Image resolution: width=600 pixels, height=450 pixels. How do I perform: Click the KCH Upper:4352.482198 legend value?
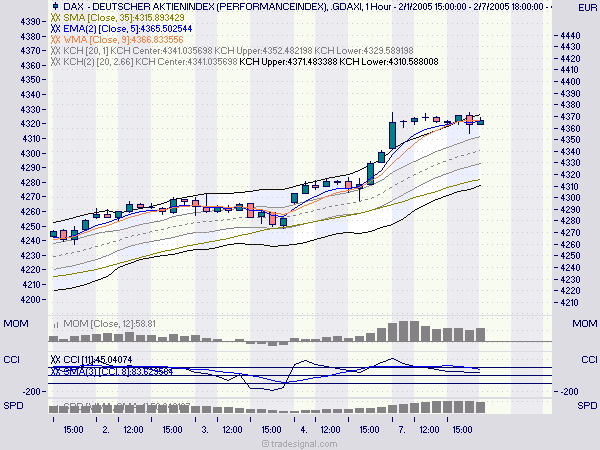(263, 51)
